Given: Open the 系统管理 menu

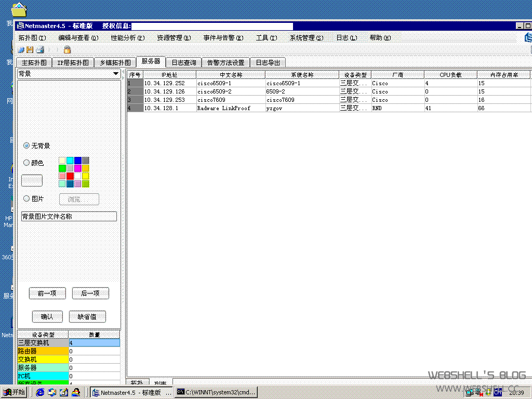Looking at the screenshot, I should (307, 37).
